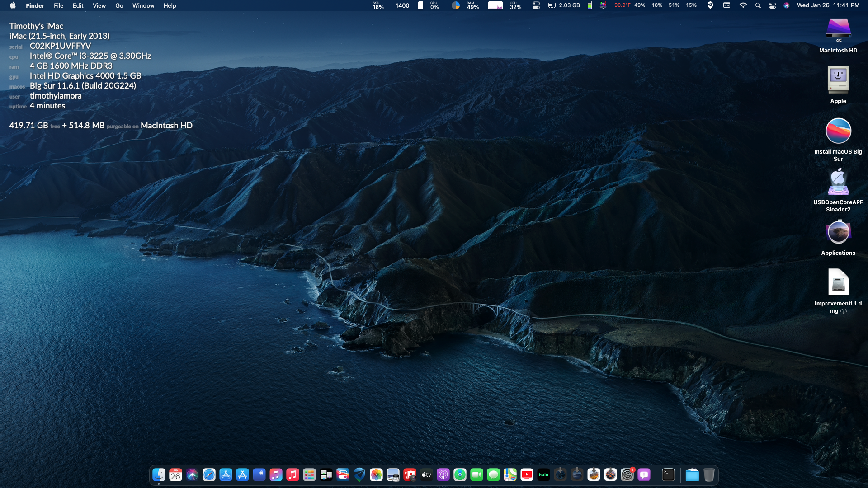Open System Preferences with update badge
This screenshot has width=868, height=488.
[627, 474]
